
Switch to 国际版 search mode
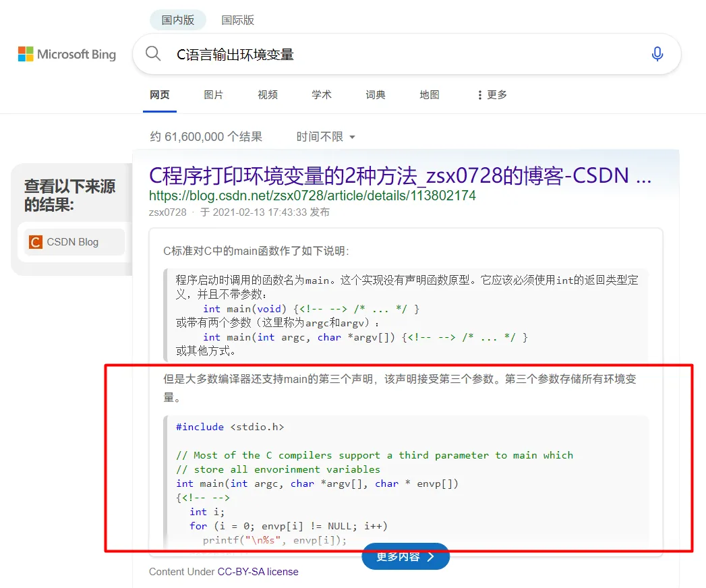(238, 20)
